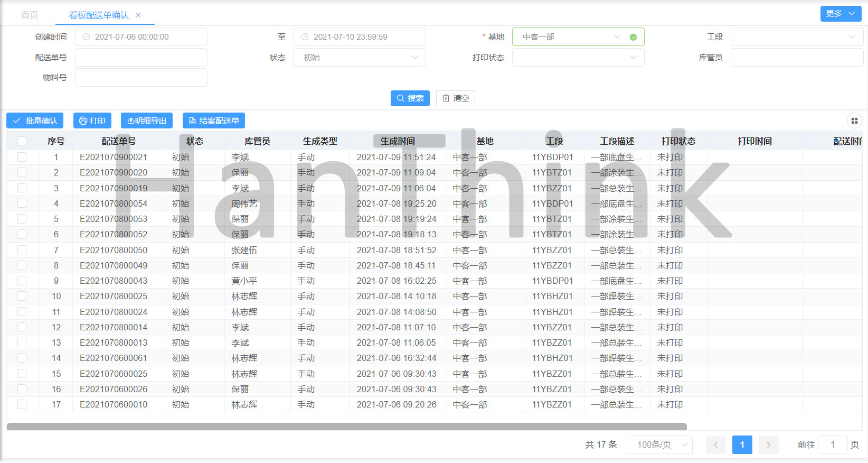Open the 基地 dropdown
The width and height of the screenshot is (868, 463).
pos(578,37)
